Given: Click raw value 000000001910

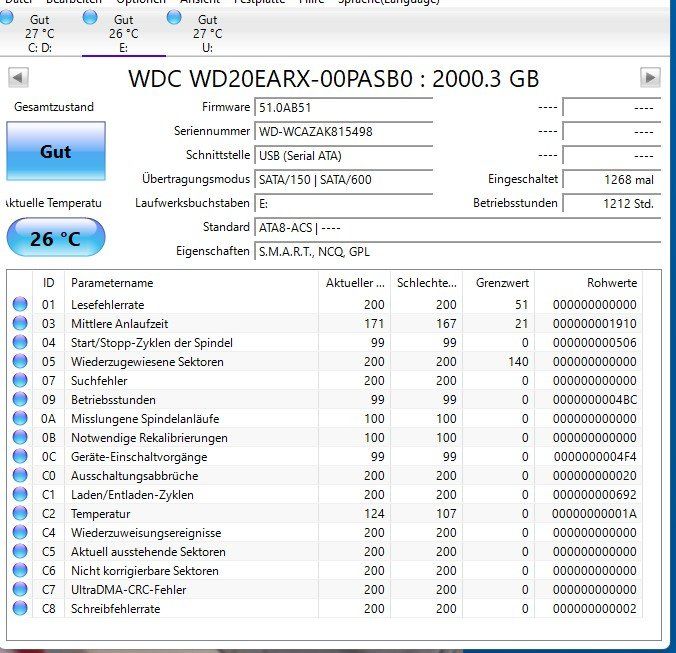Looking at the screenshot, I should pos(595,324).
